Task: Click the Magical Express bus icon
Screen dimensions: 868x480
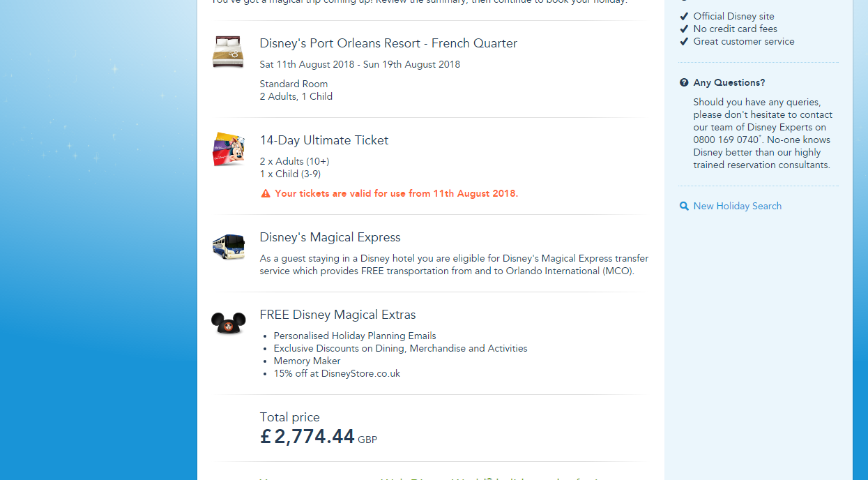Action: click(x=229, y=246)
